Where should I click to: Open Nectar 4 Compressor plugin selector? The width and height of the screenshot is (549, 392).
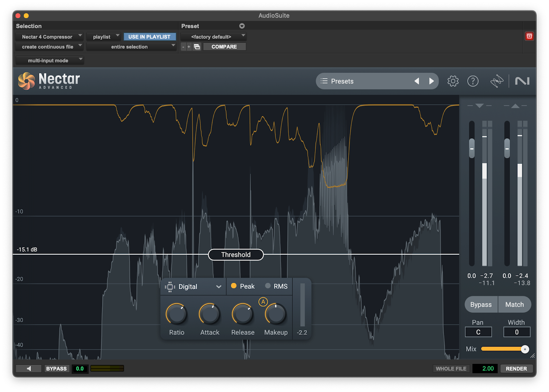pos(49,37)
